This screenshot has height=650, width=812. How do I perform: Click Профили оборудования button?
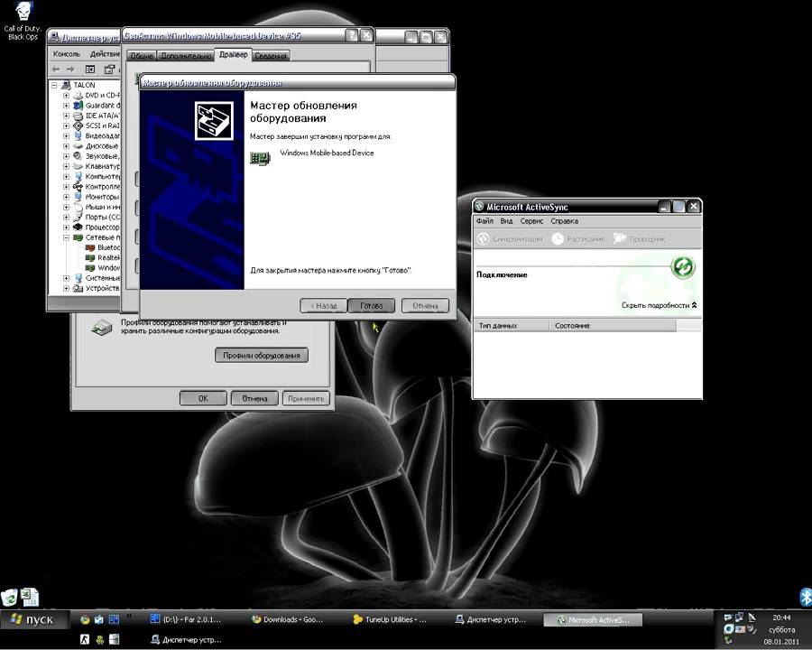(x=262, y=355)
